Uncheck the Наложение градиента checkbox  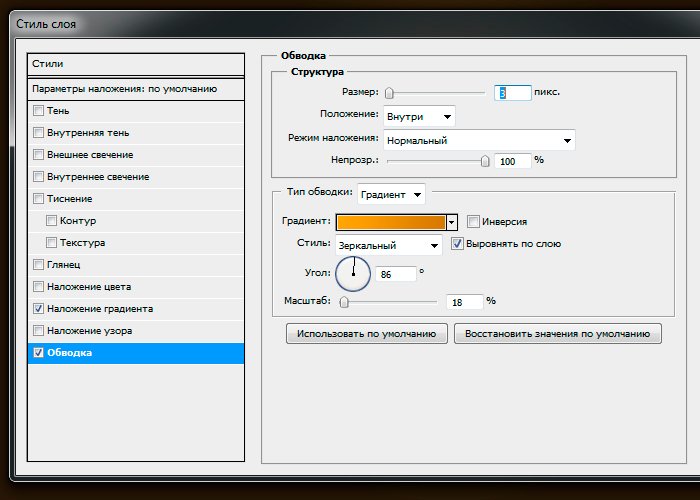[39, 309]
